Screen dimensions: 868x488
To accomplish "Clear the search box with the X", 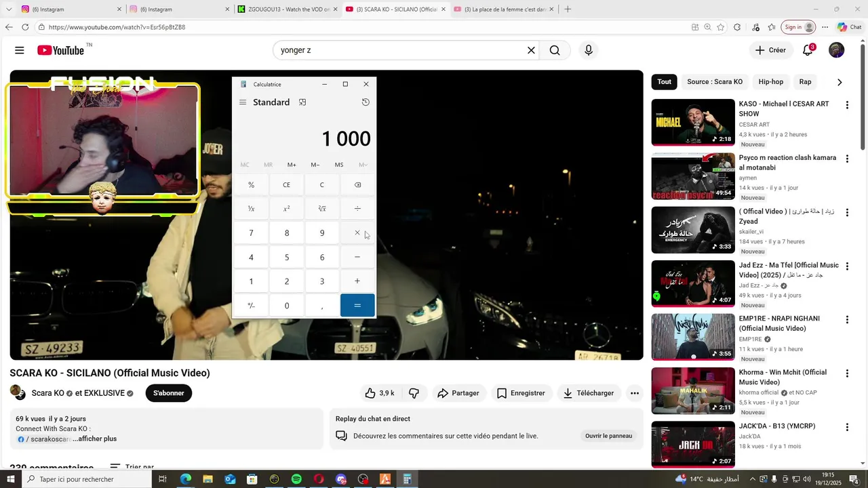I will pos(531,50).
